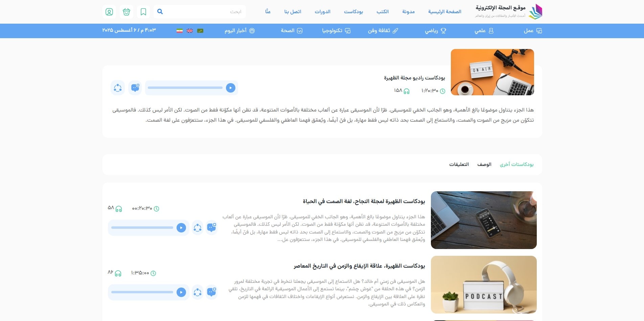Click the headphones listen-count icon near ١٥٨
The height and width of the screenshot is (321, 644).
(407, 91)
